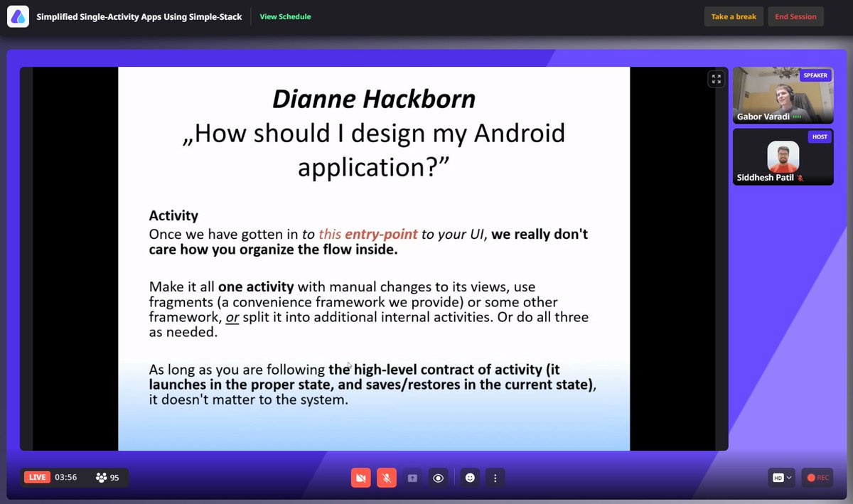The width and height of the screenshot is (853, 504).
Task: Toggle the eye visibility button
Action: point(438,478)
